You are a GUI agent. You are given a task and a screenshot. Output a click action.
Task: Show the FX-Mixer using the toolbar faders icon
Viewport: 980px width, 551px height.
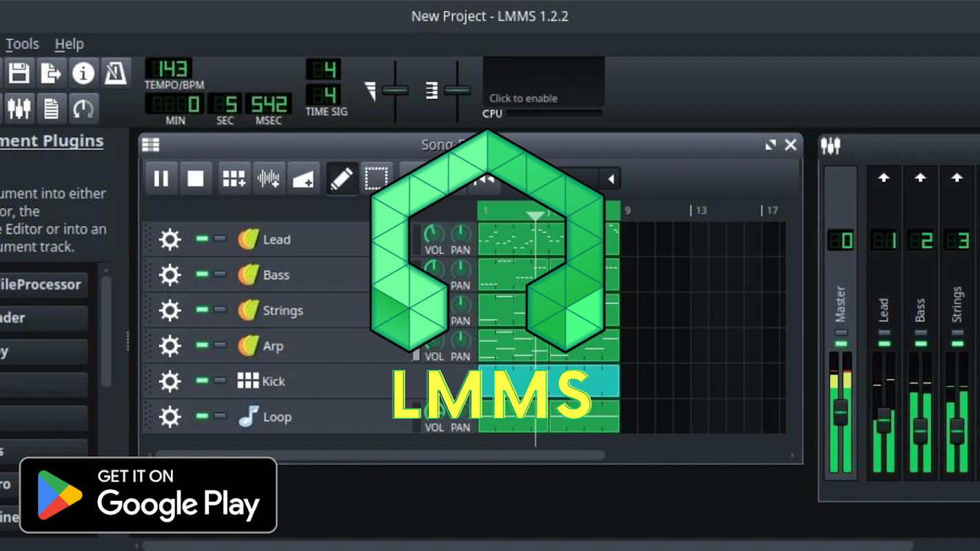pos(19,108)
